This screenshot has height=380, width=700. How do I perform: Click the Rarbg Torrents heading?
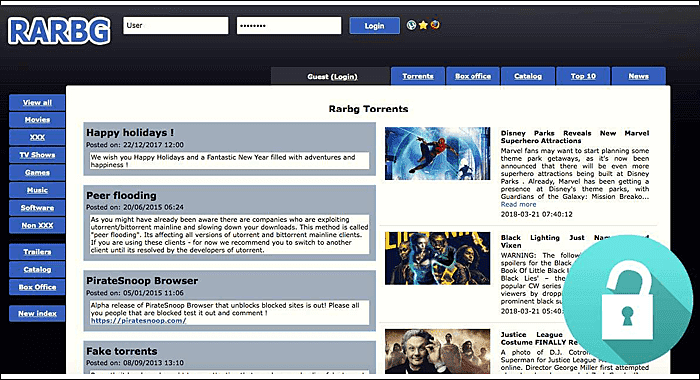(x=368, y=109)
